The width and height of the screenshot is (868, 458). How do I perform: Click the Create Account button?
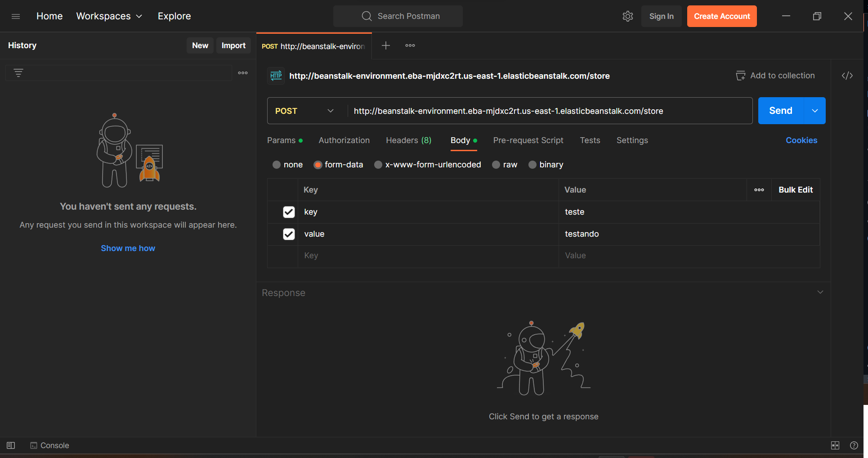tap(722, 16)
